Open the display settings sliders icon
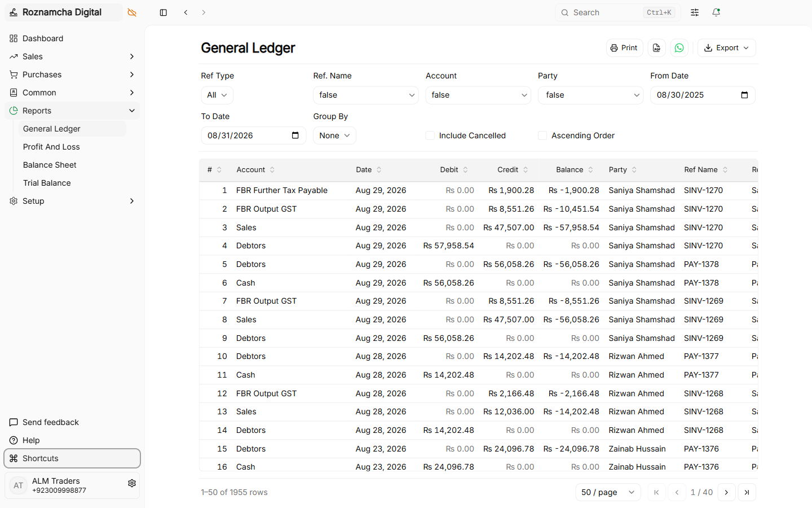 [x=695, y=12]
